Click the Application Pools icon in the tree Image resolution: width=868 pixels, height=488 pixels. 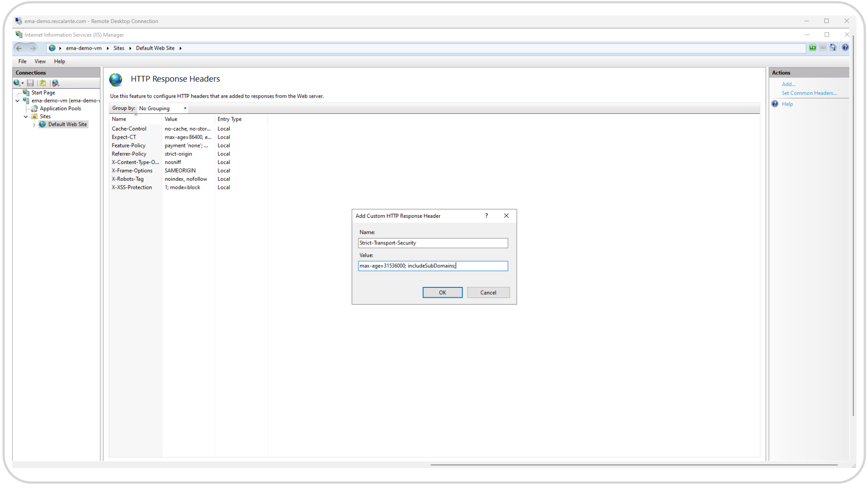point(34,108)
